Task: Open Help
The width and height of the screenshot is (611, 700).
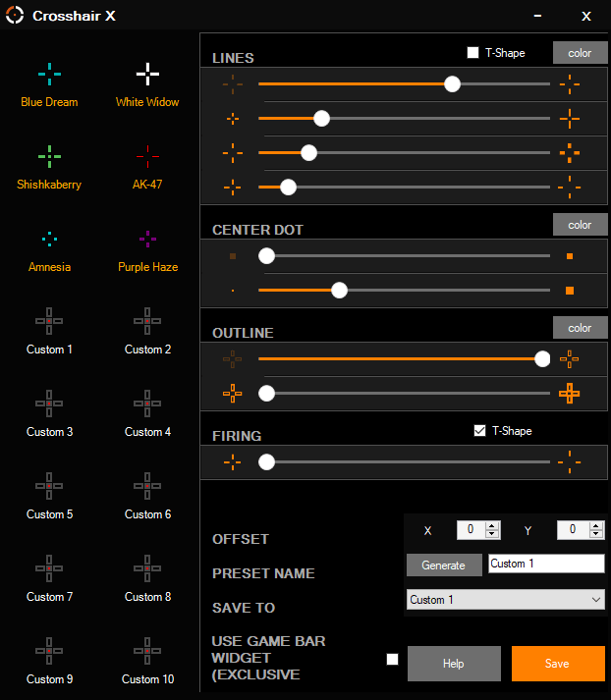Action: [454, 664]
